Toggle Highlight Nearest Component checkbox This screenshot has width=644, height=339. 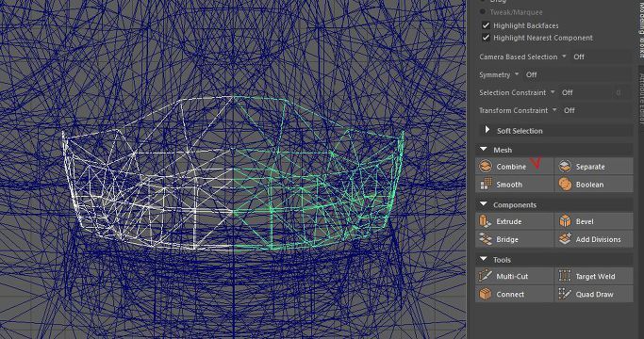click(x=486, y=38)
